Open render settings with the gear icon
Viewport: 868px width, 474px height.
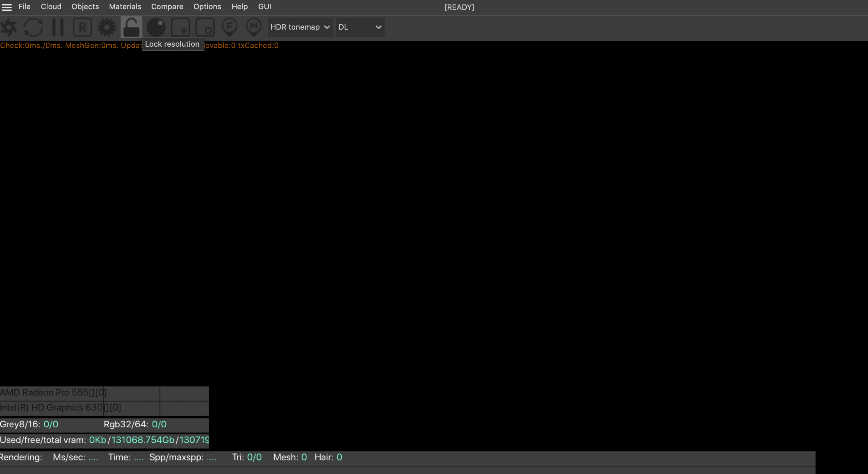pos(107,27)
